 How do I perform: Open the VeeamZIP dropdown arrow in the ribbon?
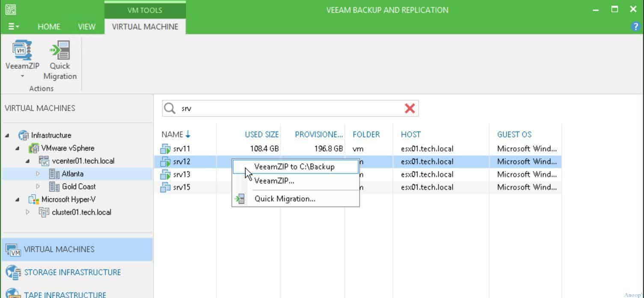click(x=22, y=77)
